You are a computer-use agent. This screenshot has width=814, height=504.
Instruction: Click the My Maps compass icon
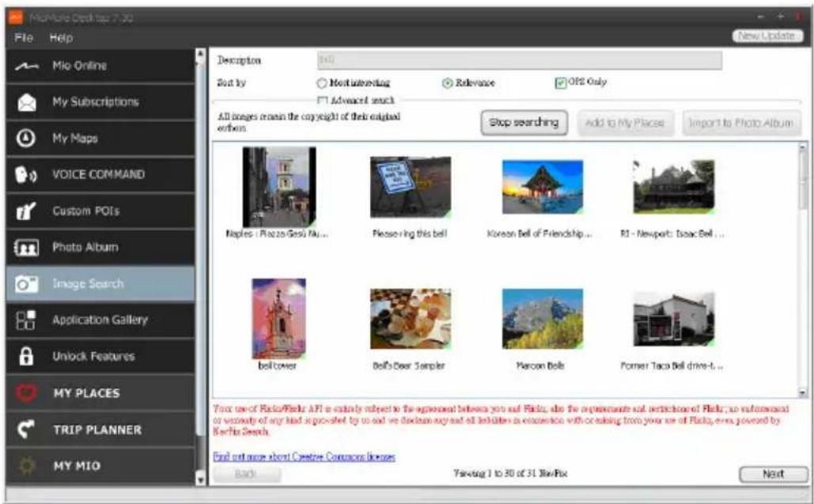point(26,138)
